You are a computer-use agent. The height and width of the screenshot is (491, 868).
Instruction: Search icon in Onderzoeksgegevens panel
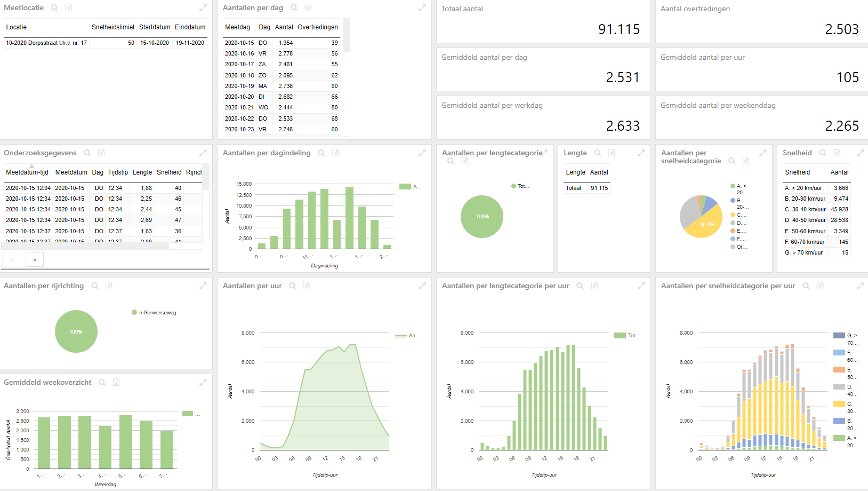pyautogui.click(x=87, y=153)
